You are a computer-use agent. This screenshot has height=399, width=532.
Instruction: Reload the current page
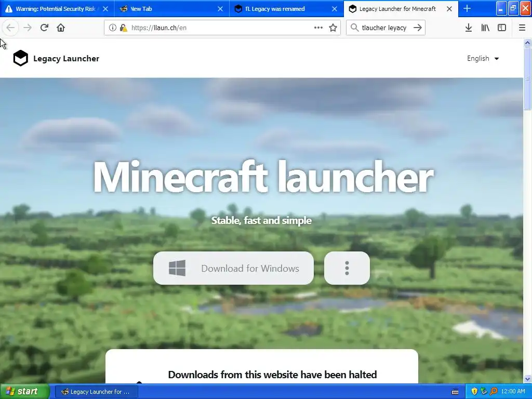click(44, 28)
